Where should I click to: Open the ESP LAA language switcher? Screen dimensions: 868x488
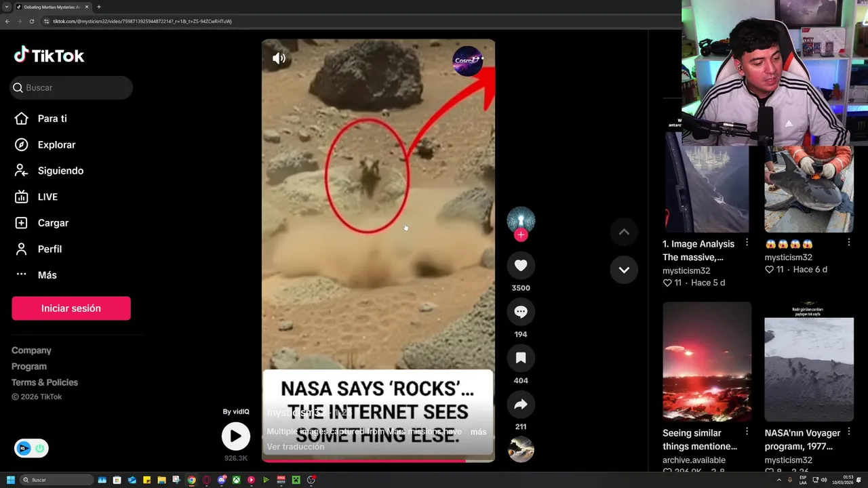click(804, 480)
